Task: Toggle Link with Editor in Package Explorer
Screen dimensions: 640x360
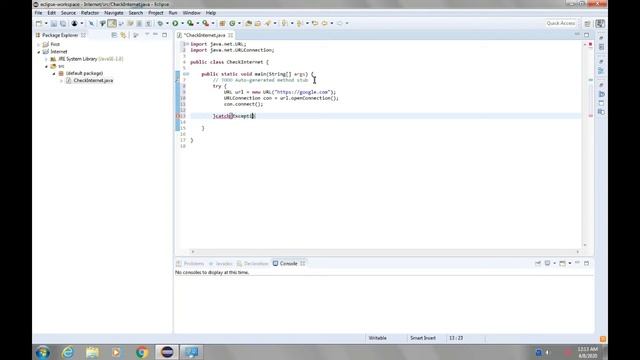Action: [123, 35]
